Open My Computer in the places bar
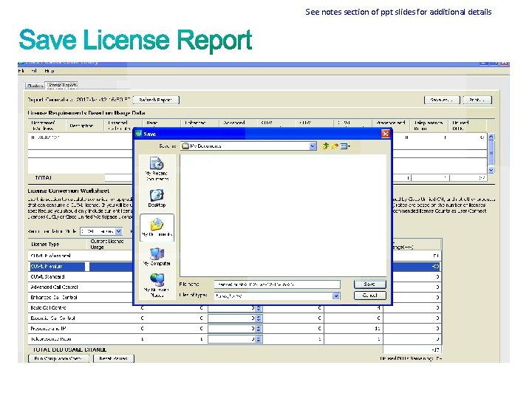Image resolution: width=532 pixels, height=399 pixels. coord(157,256)
